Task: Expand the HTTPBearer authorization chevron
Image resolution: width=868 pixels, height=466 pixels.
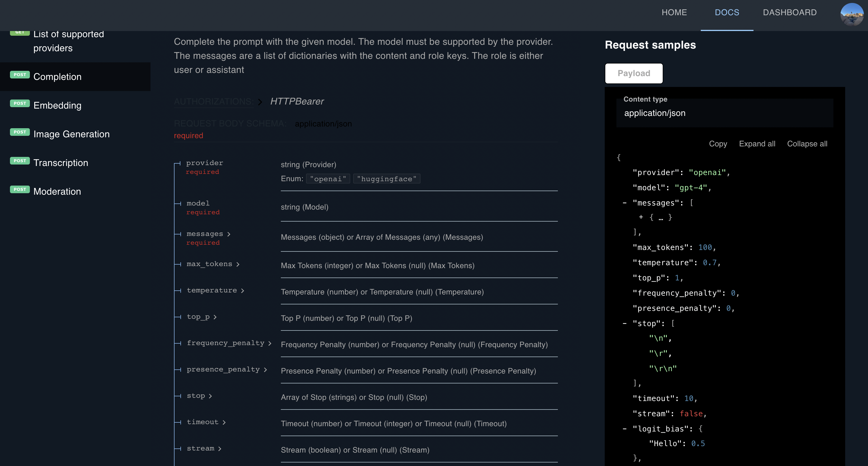Action: click(x=260, y=102)
